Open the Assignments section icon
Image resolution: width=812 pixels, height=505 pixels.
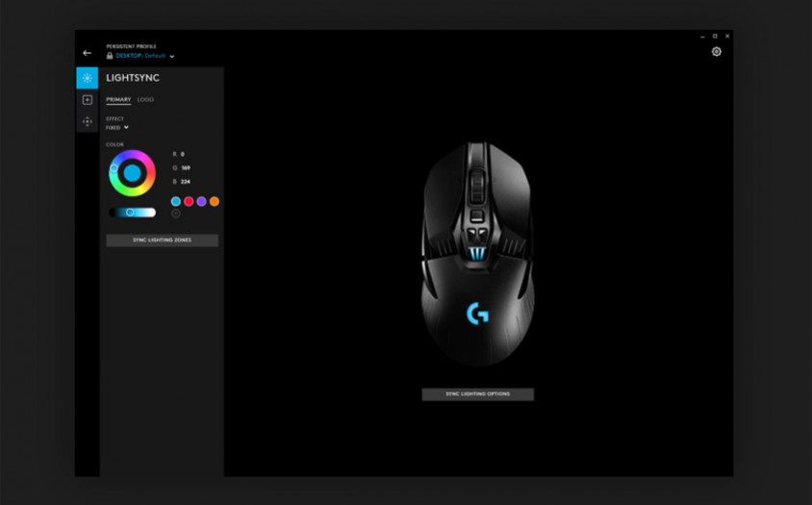[x=87, y=99]
